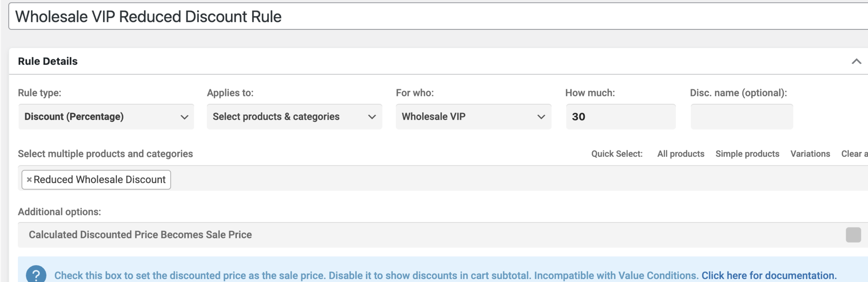Quick select Variations
This screenshot has height=282, width=868.
pyautogui.click(x=810, y=154)
